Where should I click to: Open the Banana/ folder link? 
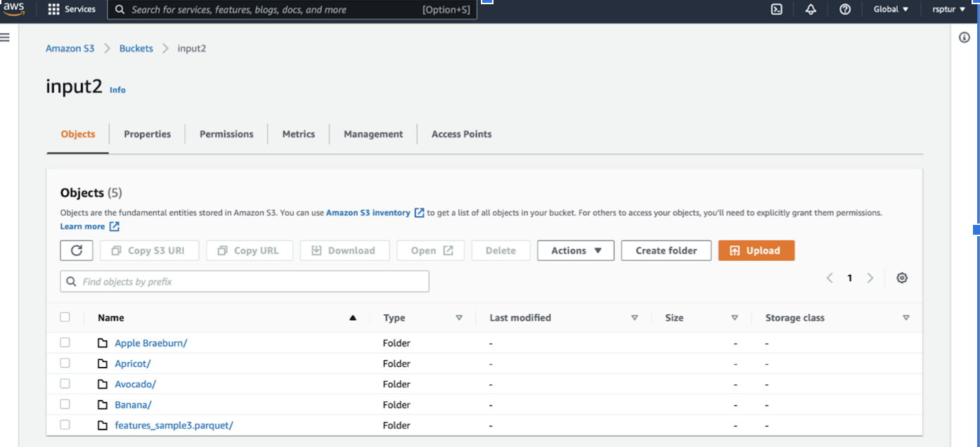pyautogui.click(x=134, y=404)
